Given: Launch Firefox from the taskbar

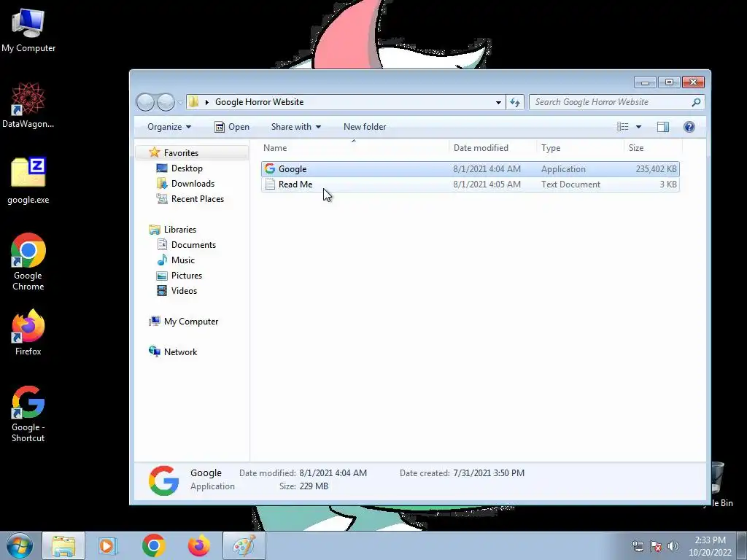Looking at the screenshot, I should click(x=198, y=545).
